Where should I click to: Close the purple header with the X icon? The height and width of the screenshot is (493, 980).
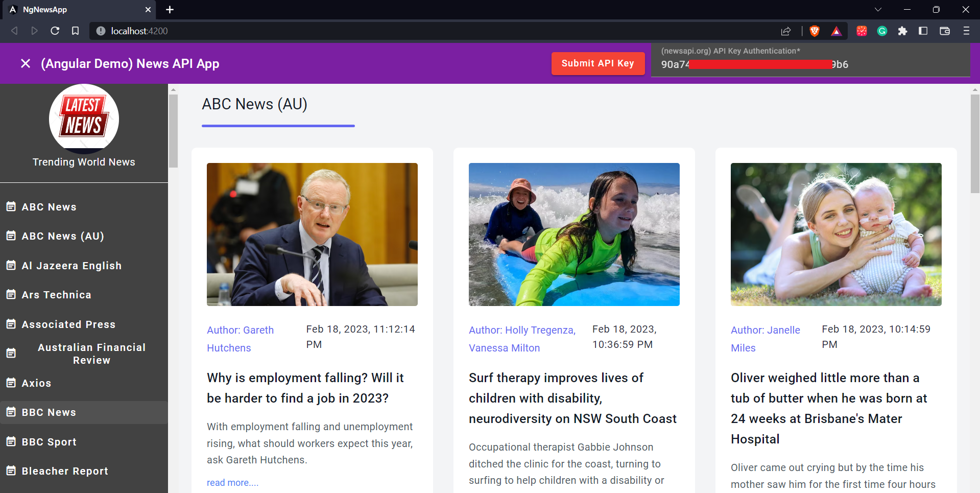26,63
